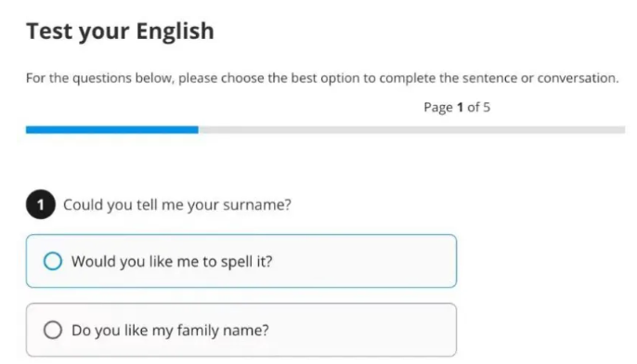Click blank space inside the second answer card

(366, 330)
